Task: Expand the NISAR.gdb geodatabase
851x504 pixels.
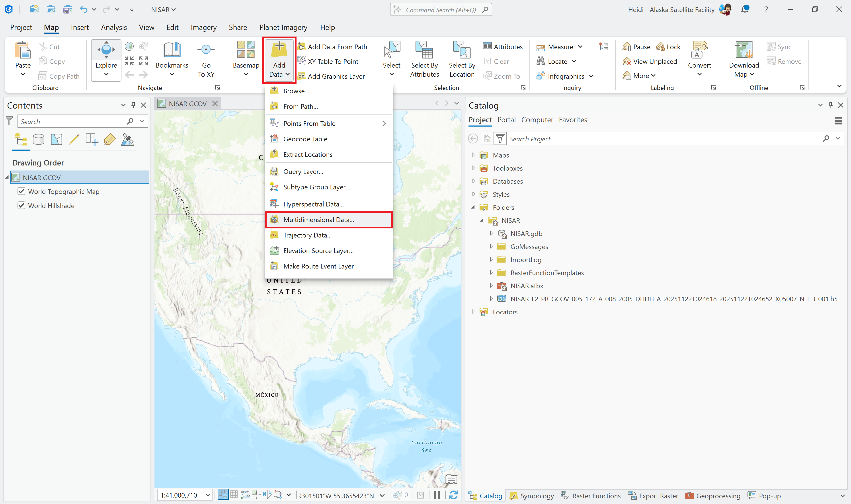Action: [492, 233]
